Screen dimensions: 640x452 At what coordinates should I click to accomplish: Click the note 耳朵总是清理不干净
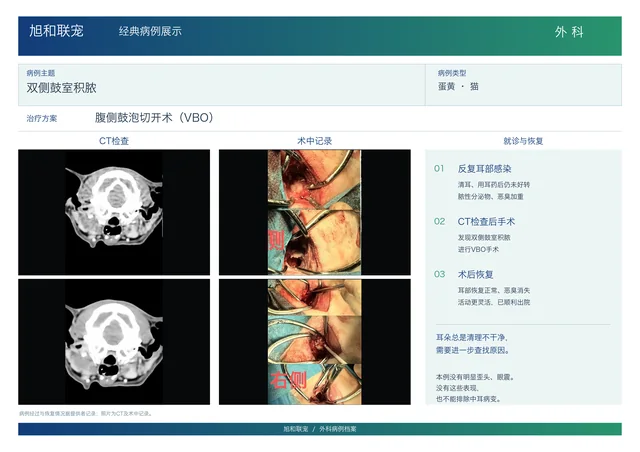472,337
